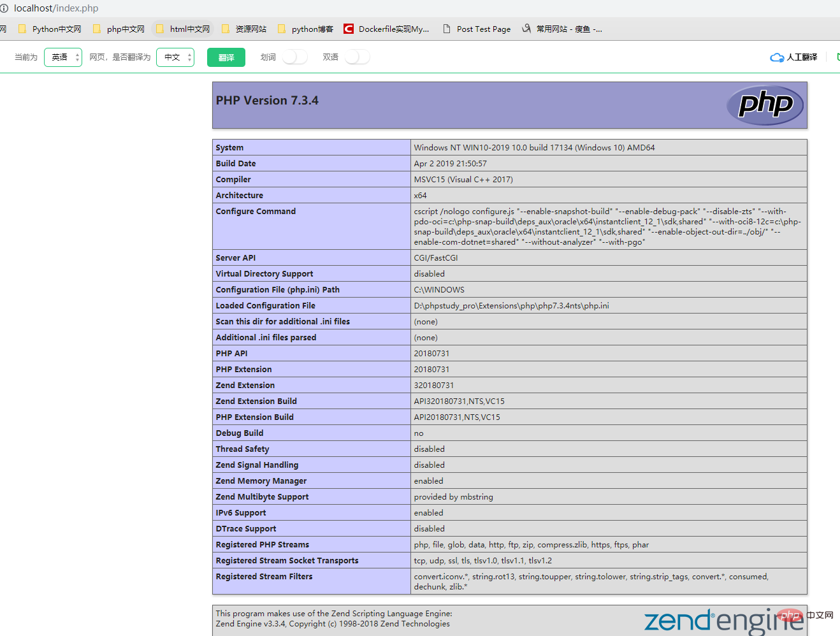Click the PHP API label
This screenshot has width=840, height=636.
pyautogui.click(x=231, y=353)
